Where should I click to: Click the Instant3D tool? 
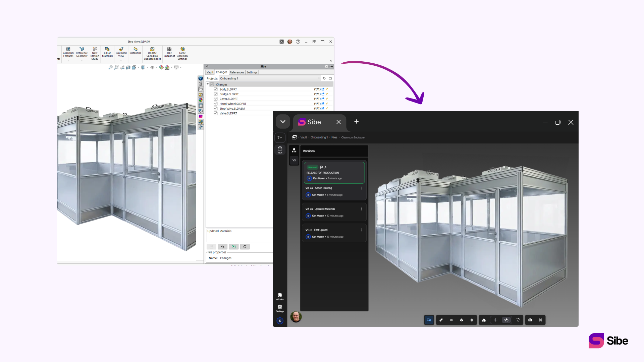tap(135, 51)
